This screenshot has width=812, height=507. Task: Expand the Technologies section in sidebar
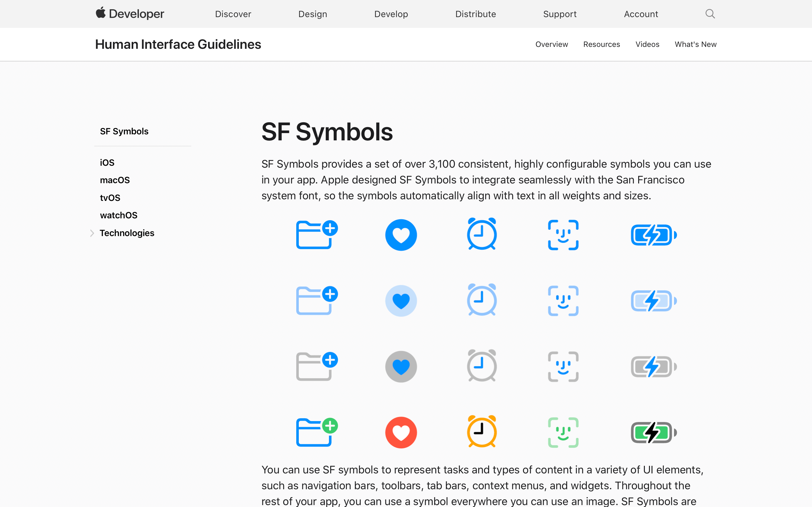(x=92, y=233)
